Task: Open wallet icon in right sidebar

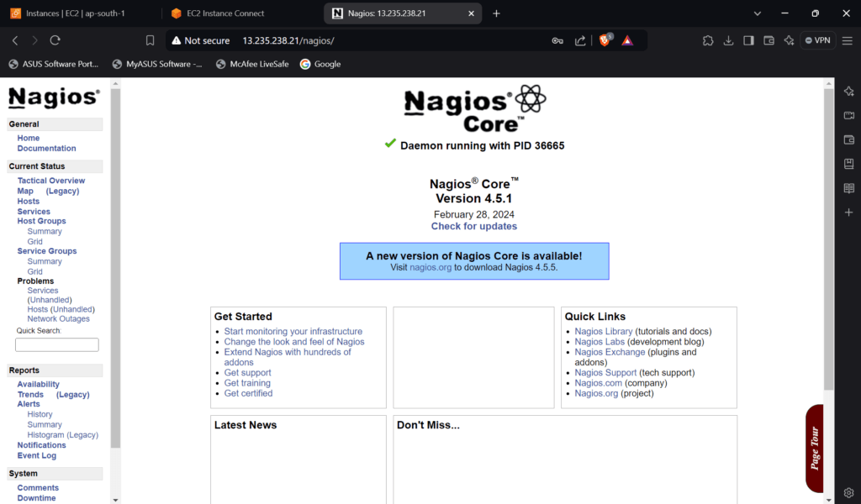Action: [x=849, y=139]
